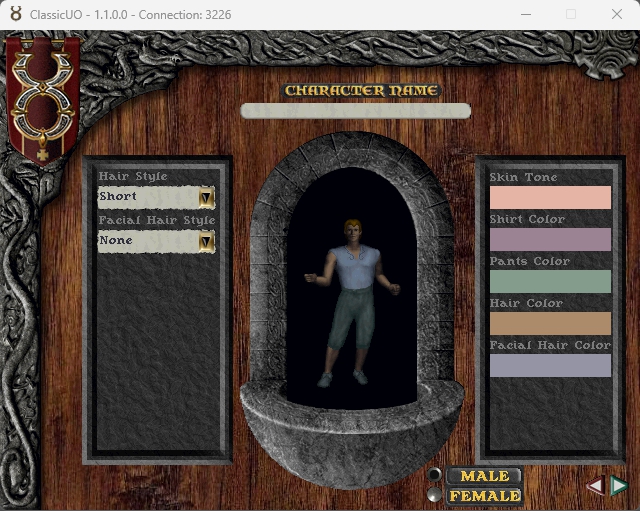
Task: Select the round radio button beside Male
Action: click(434, 475)
